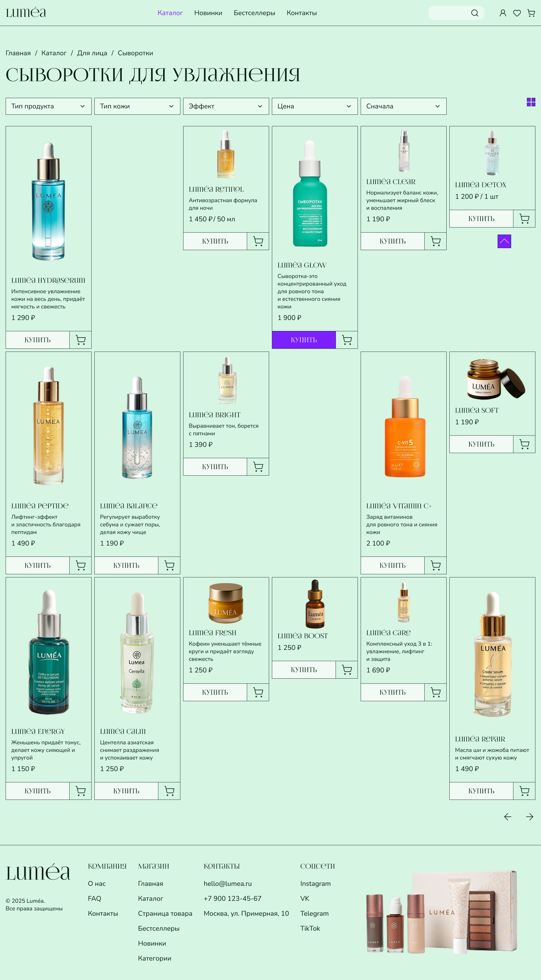
Task: Click the purple scroll-to-top arrow button
Action: point(504,241)
